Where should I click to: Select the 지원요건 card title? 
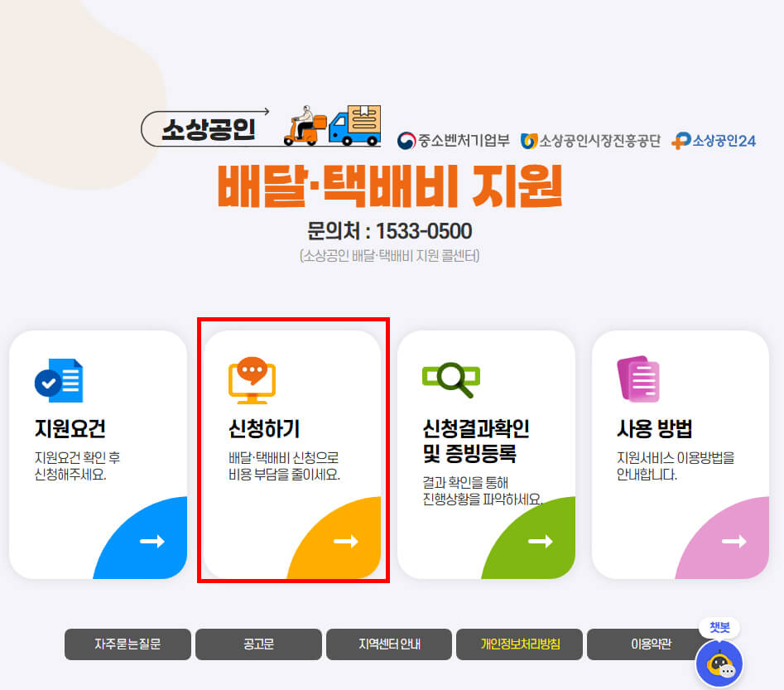(70, 429)
